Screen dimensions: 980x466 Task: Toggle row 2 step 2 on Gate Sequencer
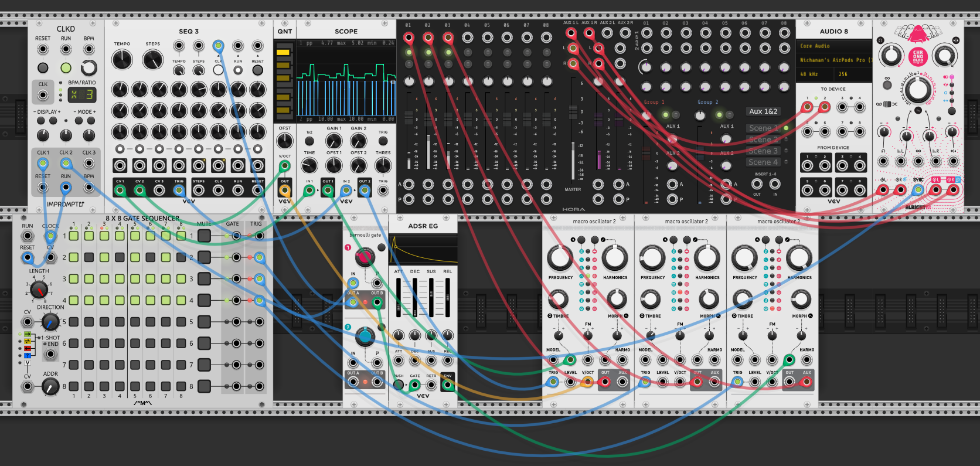[89, 257]
